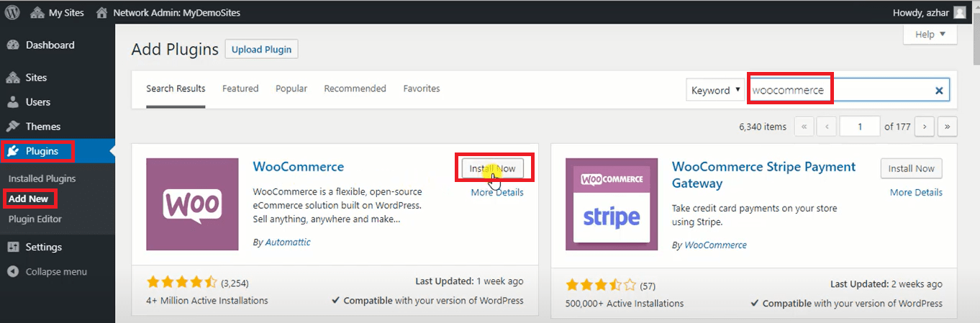The width and height of the screenshot is (980, 323).
Task: Go to next page of results
Action: click(x=925, y=127)
